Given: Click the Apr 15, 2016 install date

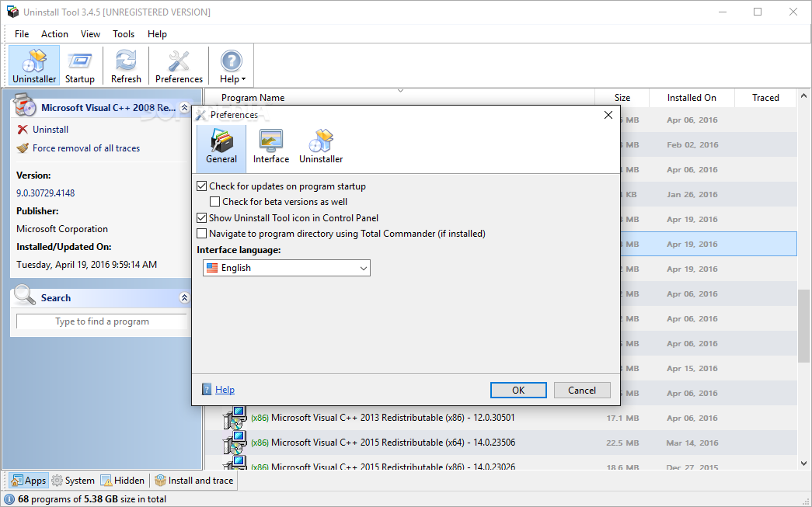Looking at the screenshot, I should 692,368.
